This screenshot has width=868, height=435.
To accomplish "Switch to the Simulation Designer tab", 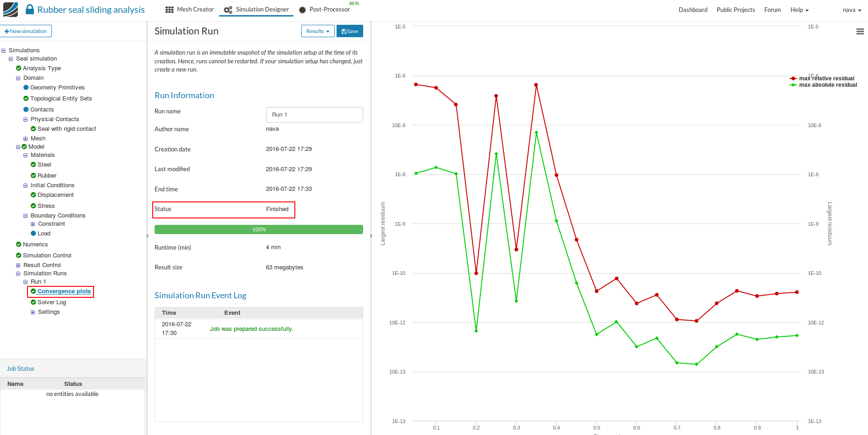I will pyautogui.click(x=256, y=10).
